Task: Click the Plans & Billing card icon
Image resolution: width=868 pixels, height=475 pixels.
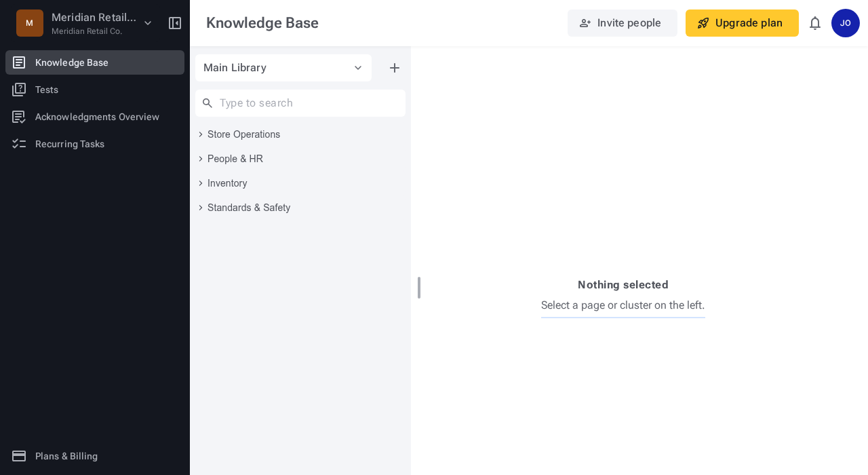Action: (19, 456)
